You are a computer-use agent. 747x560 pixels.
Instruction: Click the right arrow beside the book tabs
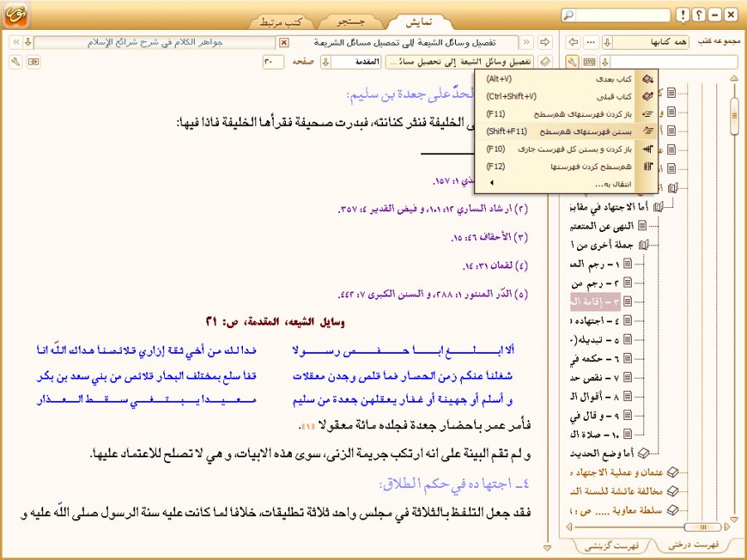[545, 42]
